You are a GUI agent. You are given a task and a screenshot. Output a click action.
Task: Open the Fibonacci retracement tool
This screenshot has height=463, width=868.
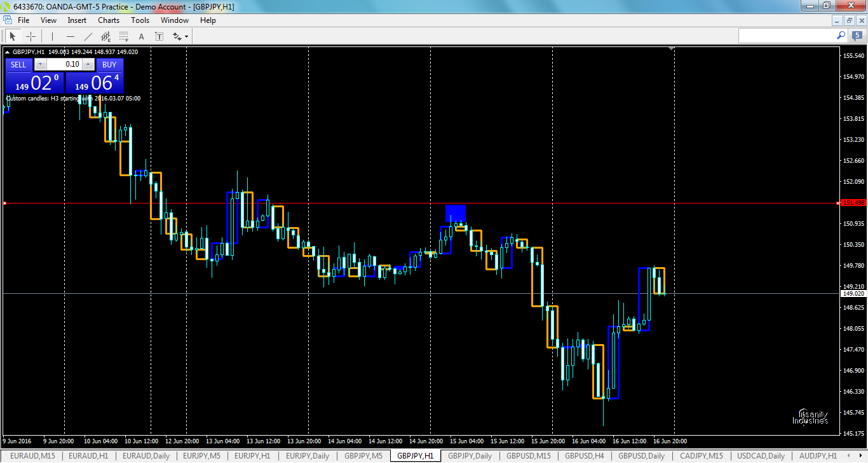click(x=123, y=36)
